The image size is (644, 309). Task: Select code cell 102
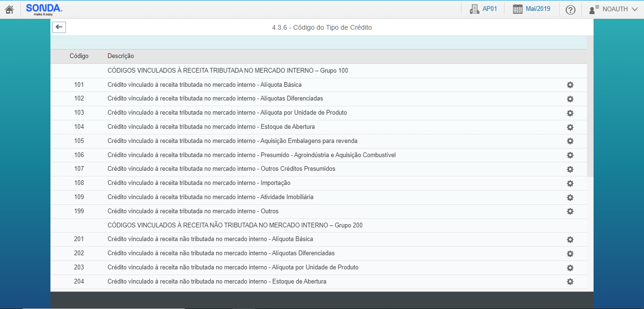(x=79, y=99)
